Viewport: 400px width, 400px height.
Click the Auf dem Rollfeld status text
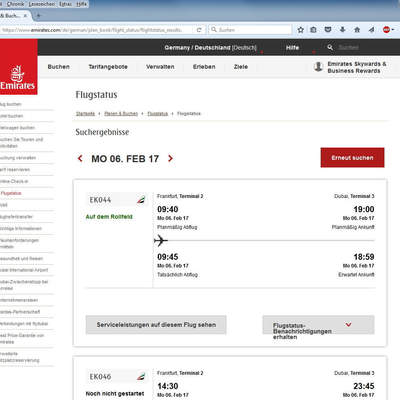pyautogui.click(x=109, y=217)
